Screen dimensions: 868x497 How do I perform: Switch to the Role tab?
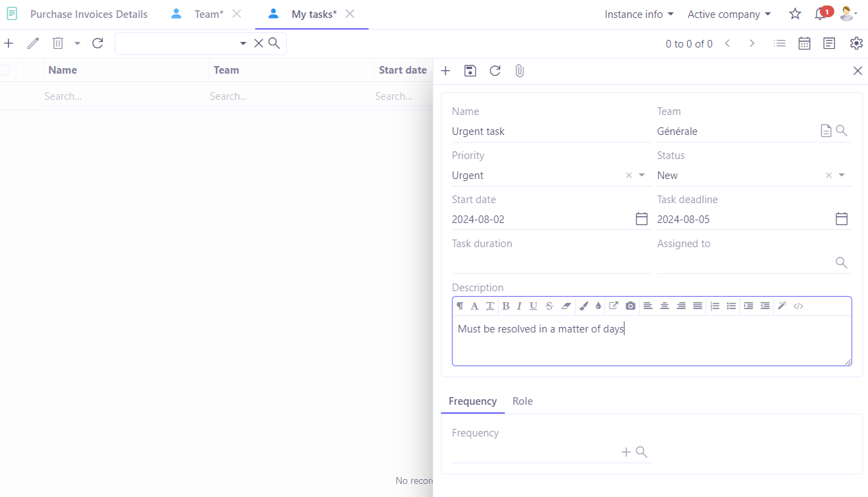tap(522, 401)
